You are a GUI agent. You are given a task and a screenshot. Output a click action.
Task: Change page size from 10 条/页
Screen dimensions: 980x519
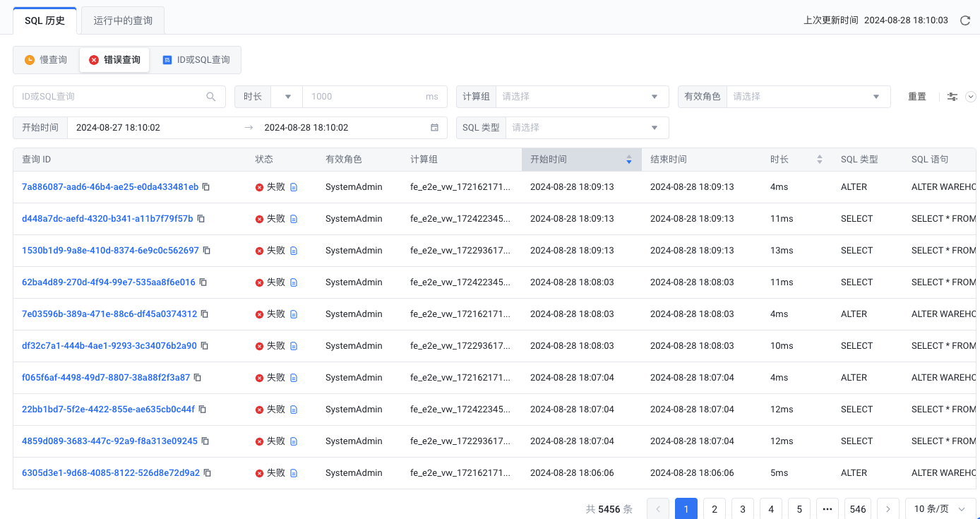(x=940, y=509)
